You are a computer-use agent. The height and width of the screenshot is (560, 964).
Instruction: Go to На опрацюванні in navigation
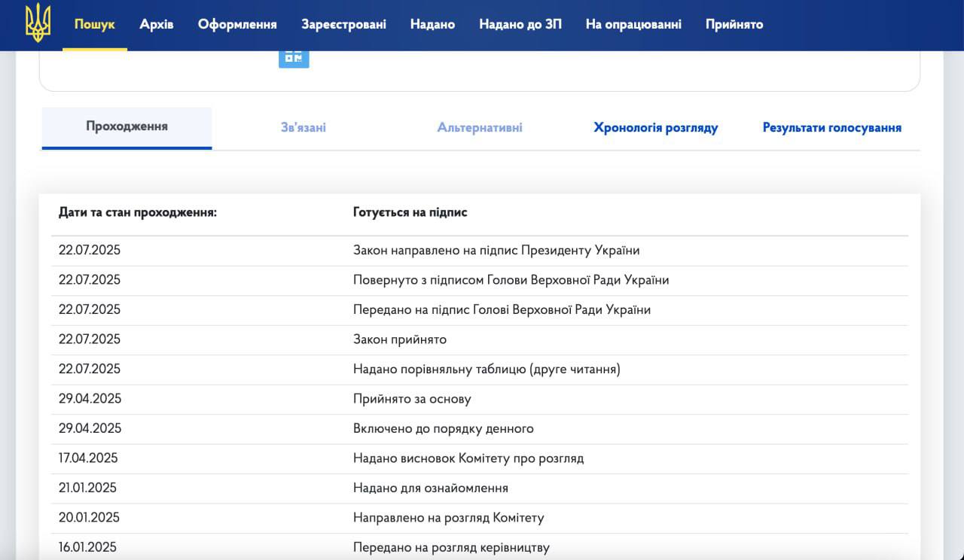point(633,24)
